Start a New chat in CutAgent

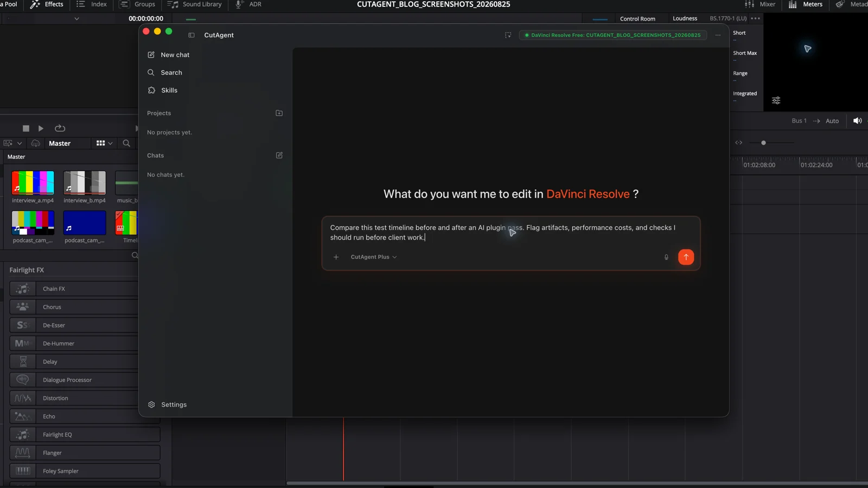[x=168, y=55]
